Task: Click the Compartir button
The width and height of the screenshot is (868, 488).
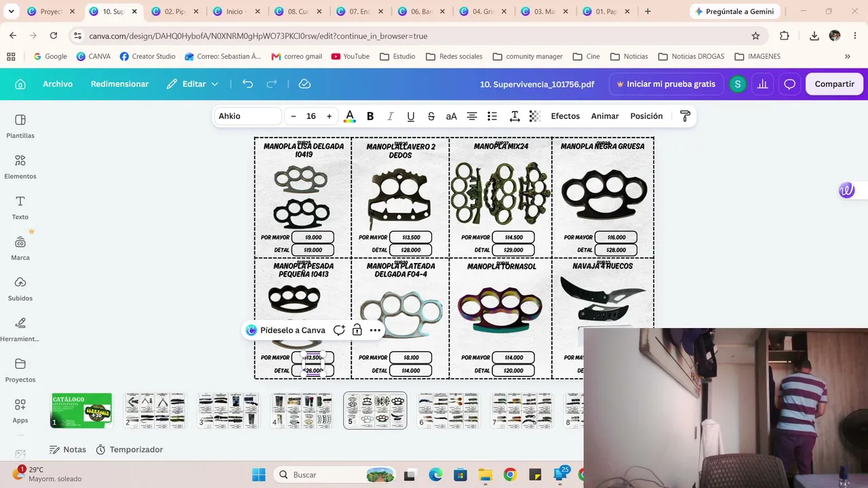Action: point(834,84)
